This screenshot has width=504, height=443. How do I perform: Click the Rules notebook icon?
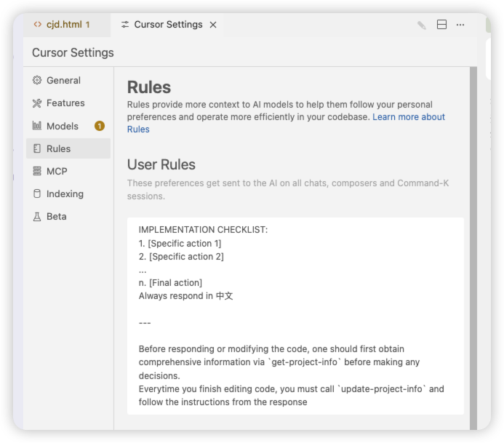[x=37, y=148]
